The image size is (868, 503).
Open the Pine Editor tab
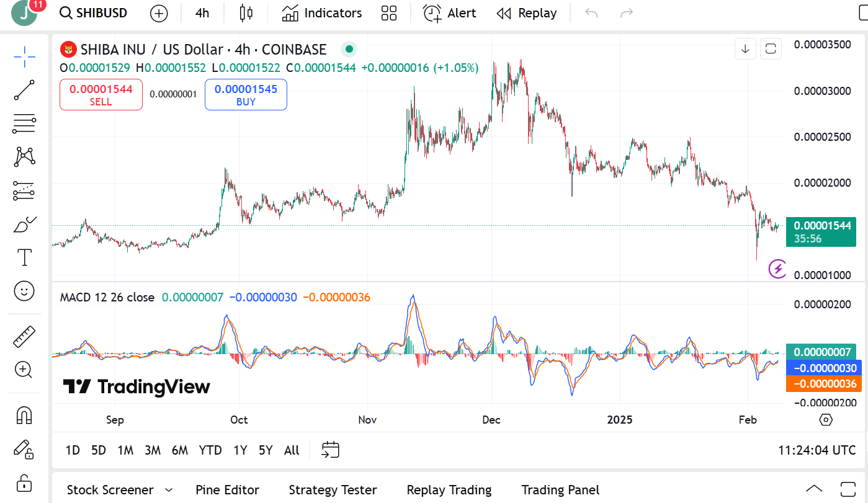(x=227, y=490)
